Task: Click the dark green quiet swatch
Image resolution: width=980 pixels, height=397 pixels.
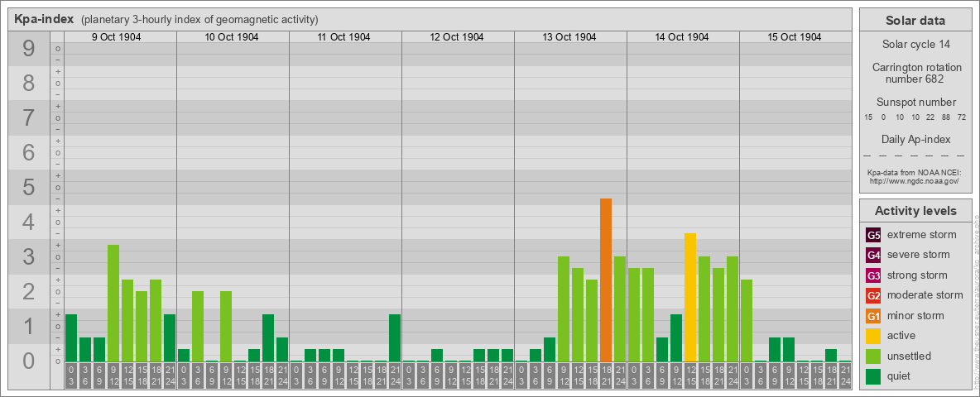Action: click(x=874, y=375)
